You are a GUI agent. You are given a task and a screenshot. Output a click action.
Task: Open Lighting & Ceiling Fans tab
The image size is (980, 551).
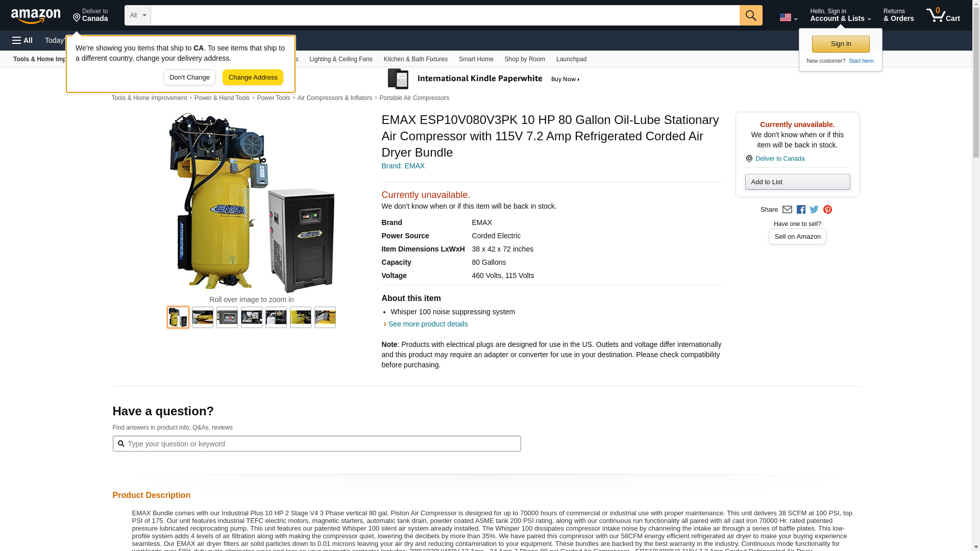(x=340, y=59)
